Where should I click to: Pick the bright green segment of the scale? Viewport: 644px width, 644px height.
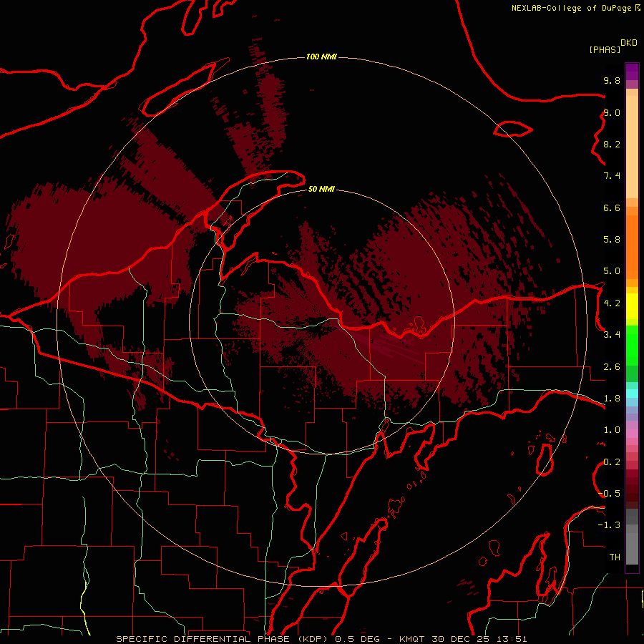point(632,346)
